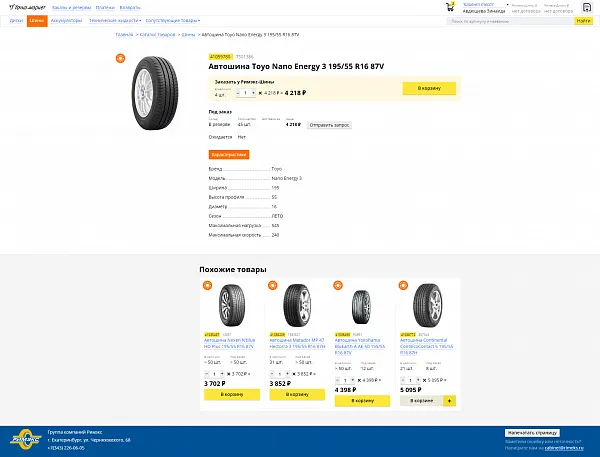
Task: Click the orange badge icon on Nexen tire card
Action: 208,286
